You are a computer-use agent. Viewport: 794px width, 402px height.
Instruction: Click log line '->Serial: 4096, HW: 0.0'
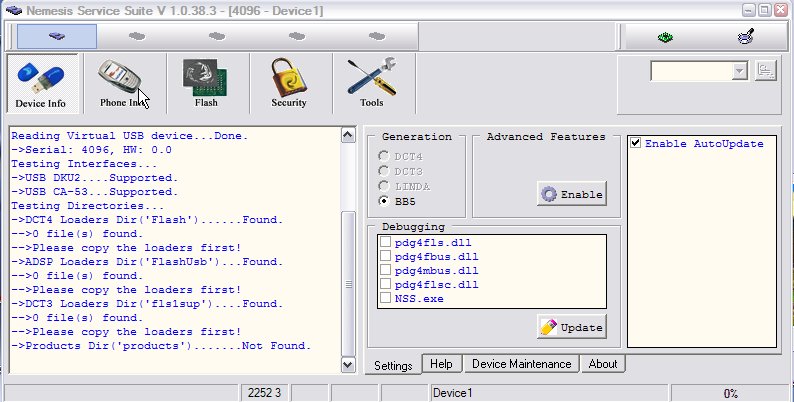point(92,150)
